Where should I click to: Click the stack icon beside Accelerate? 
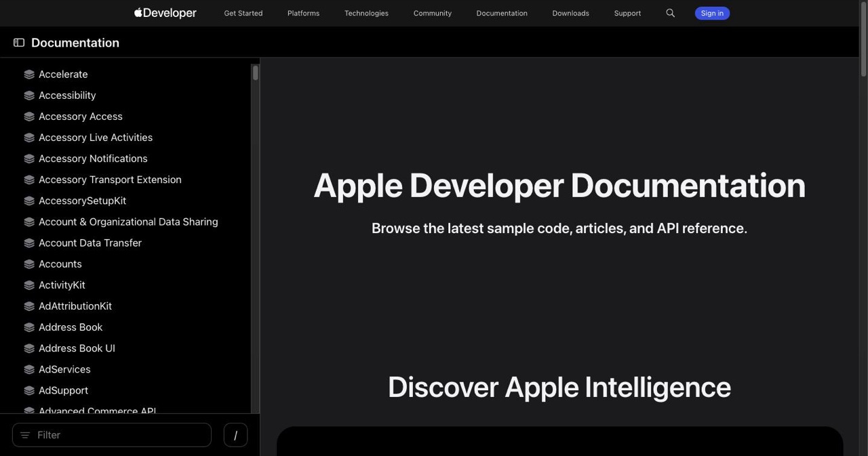click(x=29, y=75)
